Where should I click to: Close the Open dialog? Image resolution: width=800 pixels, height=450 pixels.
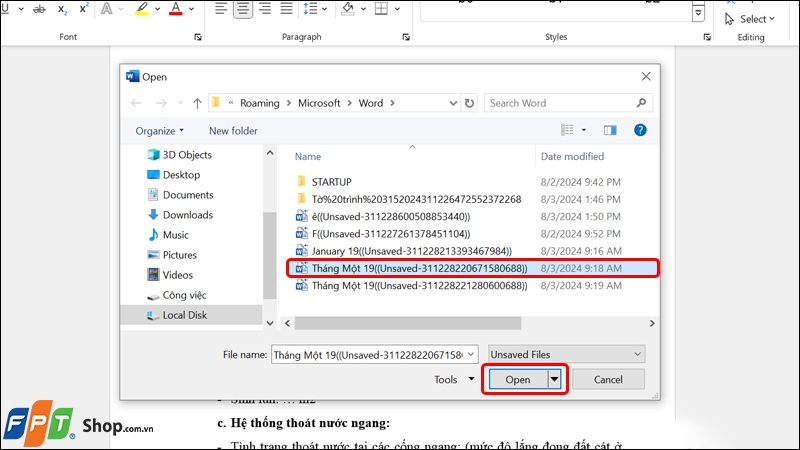646,77
